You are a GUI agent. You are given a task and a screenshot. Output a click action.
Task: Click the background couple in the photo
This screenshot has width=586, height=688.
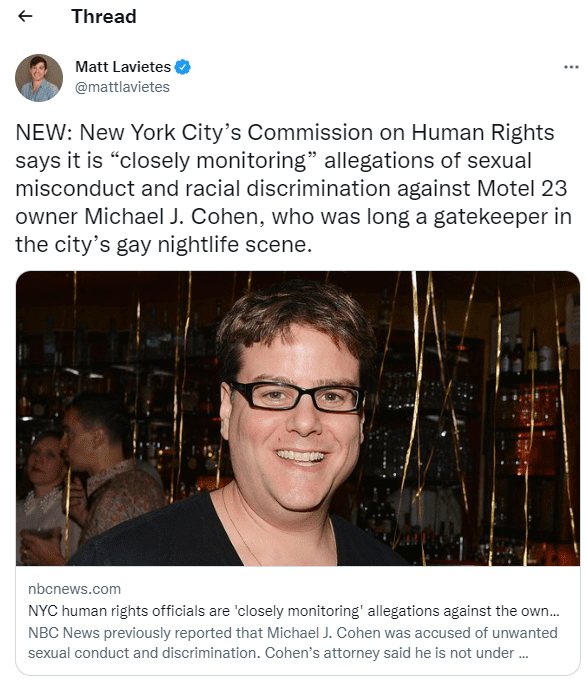pos(88,474)
